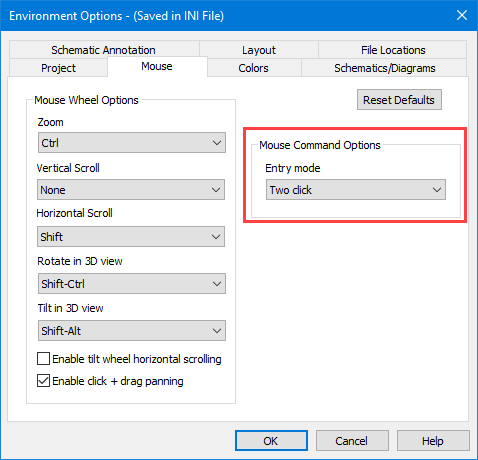Disable click + drag panning checkbox
The image size is (478, 460).
click(x=43, y=381)
